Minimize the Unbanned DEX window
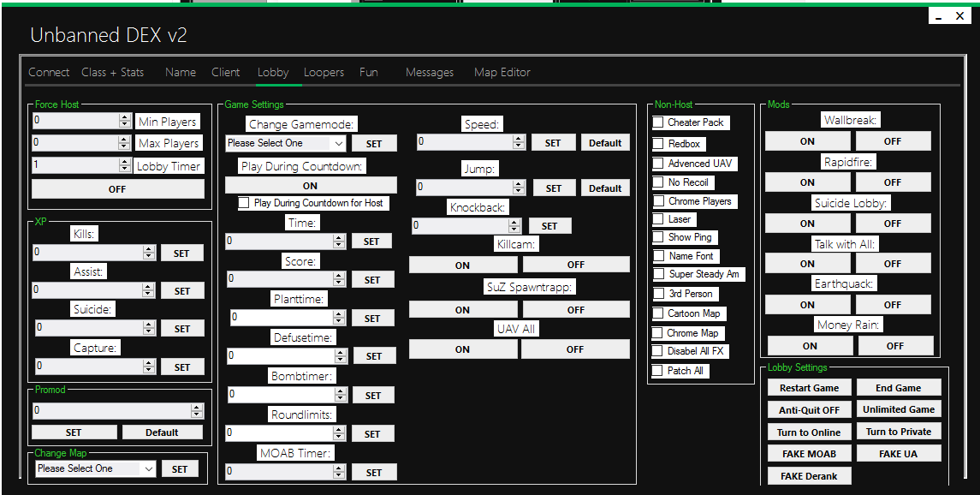Image resolution: width=980 pixels, height=495 pixels. coord(939,16)
